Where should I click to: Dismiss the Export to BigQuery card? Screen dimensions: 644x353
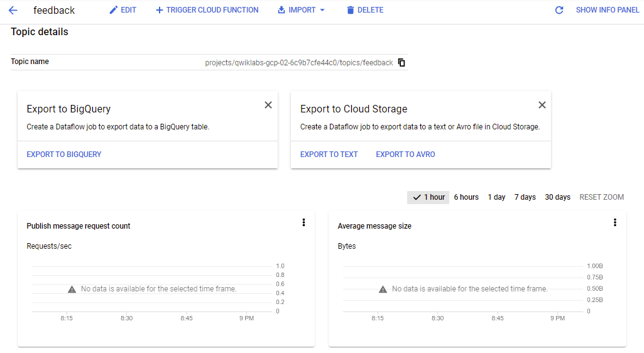(x=268, y=105)
